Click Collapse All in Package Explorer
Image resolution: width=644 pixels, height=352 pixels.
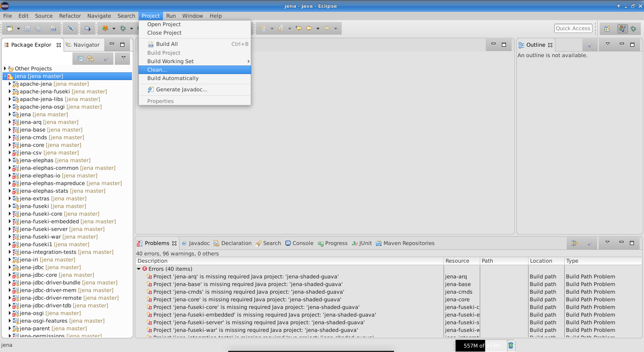80,59
